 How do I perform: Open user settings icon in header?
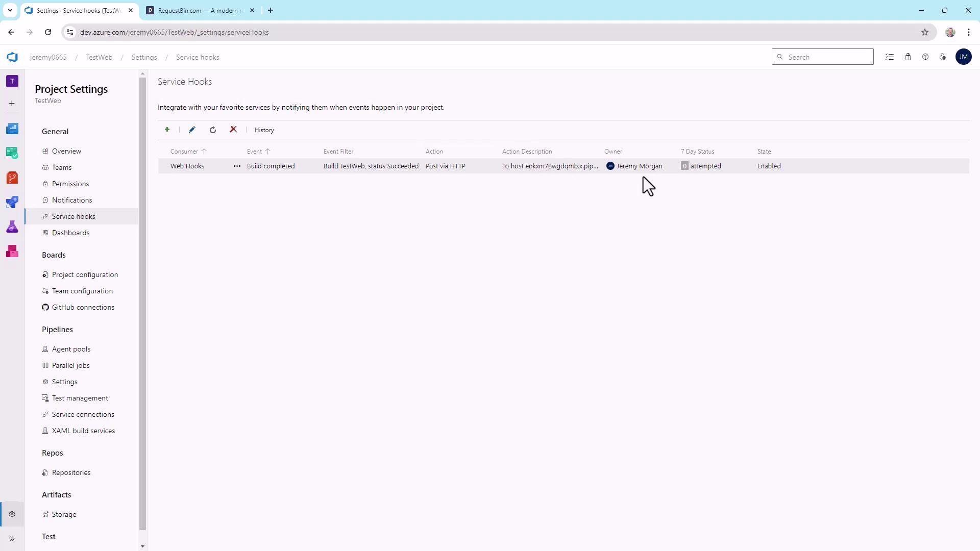click(x=943, y=57)
